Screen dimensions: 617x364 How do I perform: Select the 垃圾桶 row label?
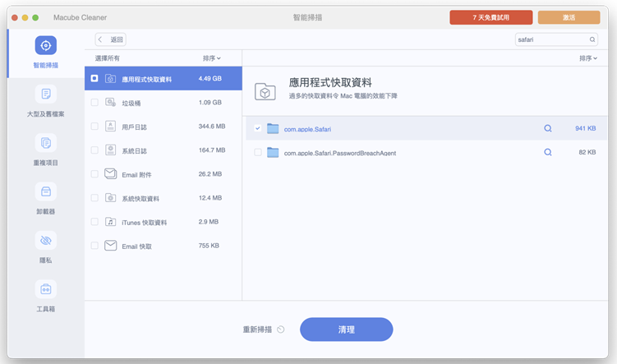click(131, 103)
